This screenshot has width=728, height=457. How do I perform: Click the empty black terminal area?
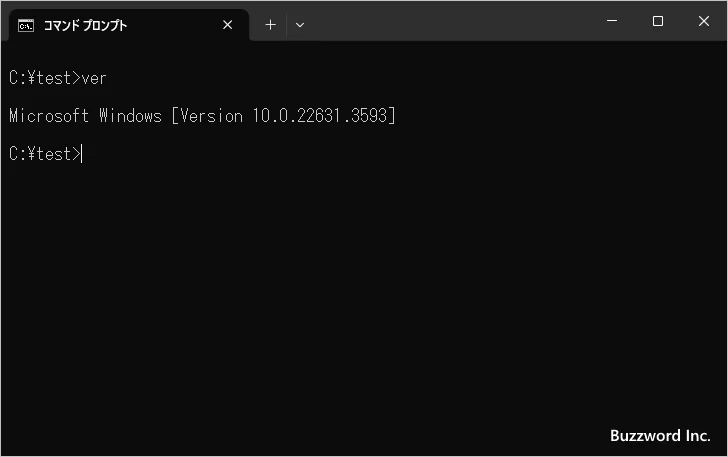pyautogui.click(x=360, y=300)
